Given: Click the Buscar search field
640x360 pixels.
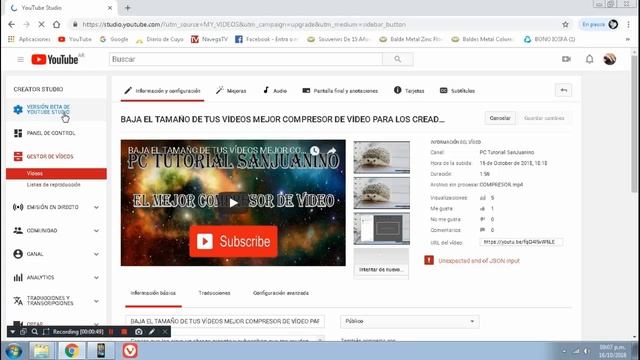Looking at the screenshot, I should [246, 59].
